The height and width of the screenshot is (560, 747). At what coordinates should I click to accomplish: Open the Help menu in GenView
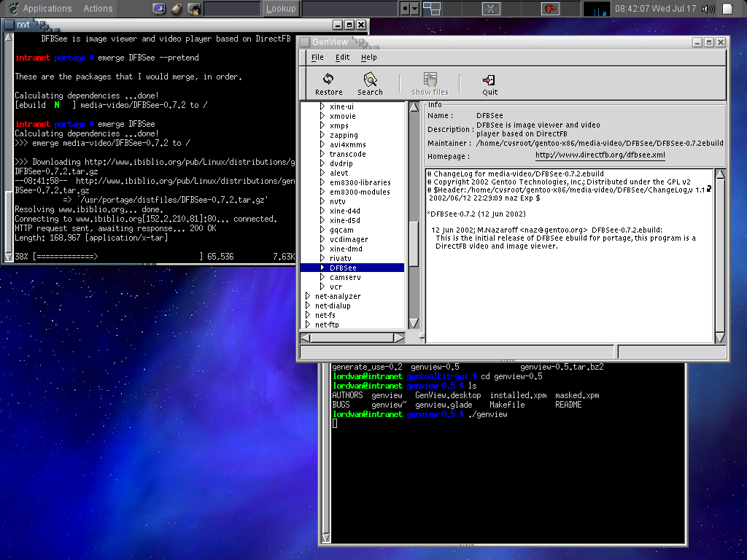click(369, 58)
